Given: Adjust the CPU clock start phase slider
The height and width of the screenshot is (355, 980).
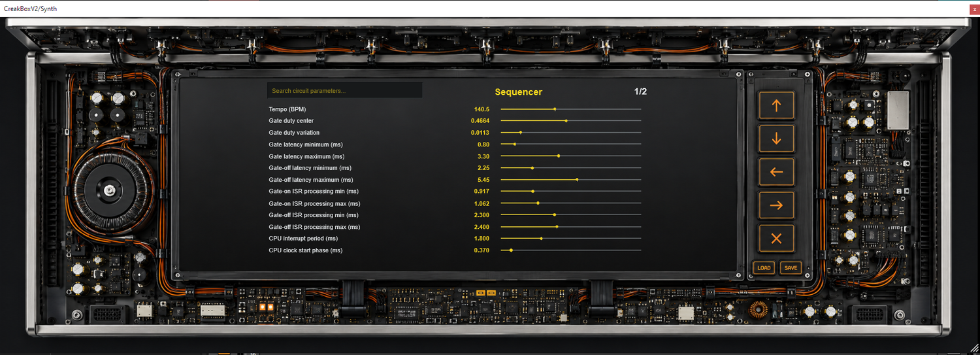Looking at the screenshot, I should tap(570, 250).
